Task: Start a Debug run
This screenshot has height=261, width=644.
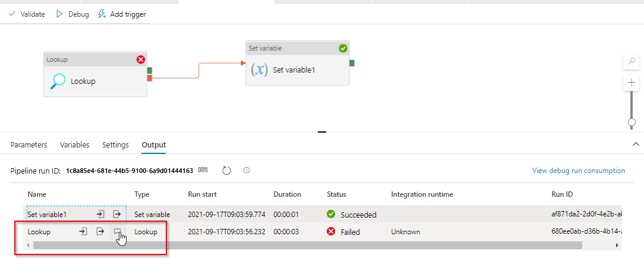Action: coord(72,14)
